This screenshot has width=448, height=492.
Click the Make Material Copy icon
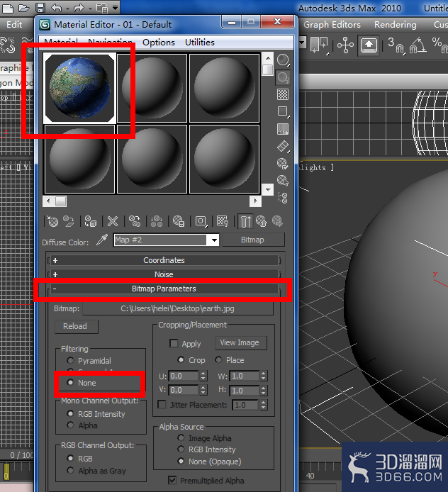(135, 221)
